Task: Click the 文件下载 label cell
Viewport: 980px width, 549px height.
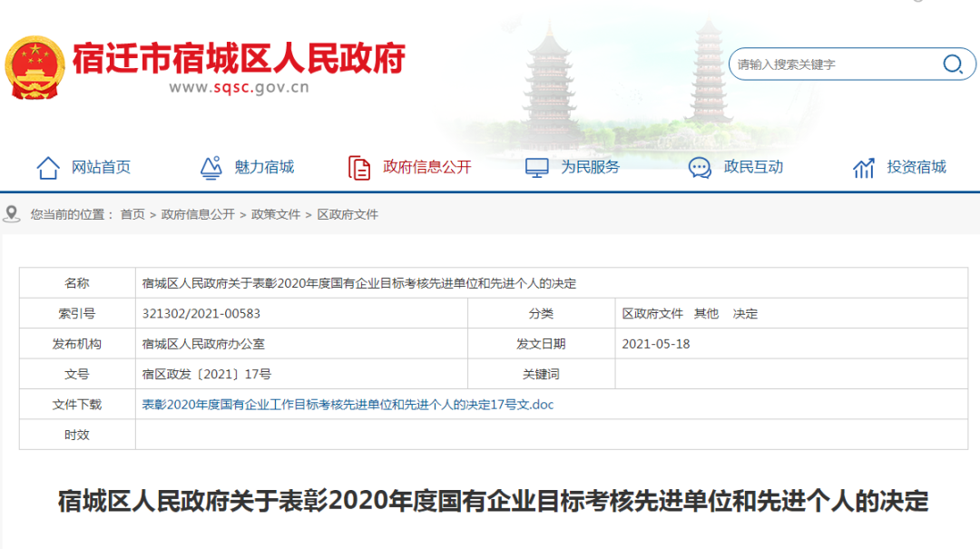Action: point(77,405)
